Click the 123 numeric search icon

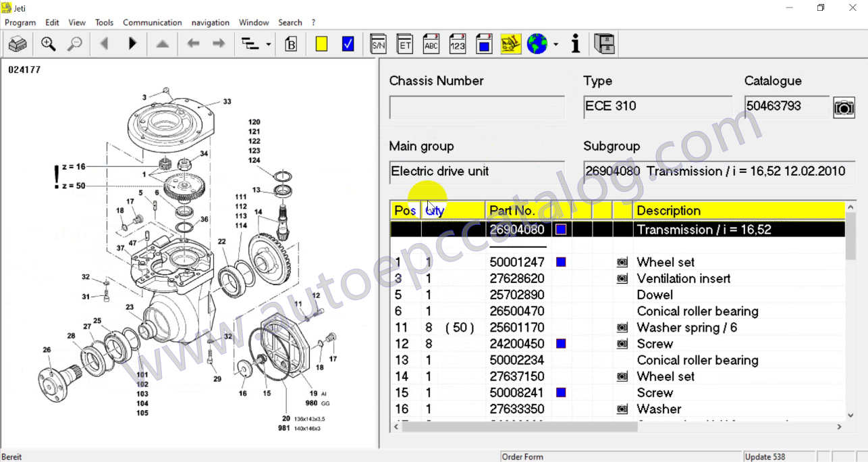pos(458,43)
